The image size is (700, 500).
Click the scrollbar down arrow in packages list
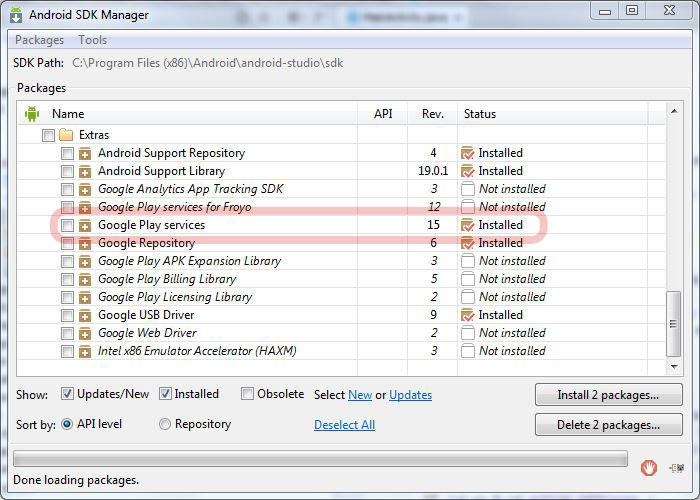(x=674, y=367)
